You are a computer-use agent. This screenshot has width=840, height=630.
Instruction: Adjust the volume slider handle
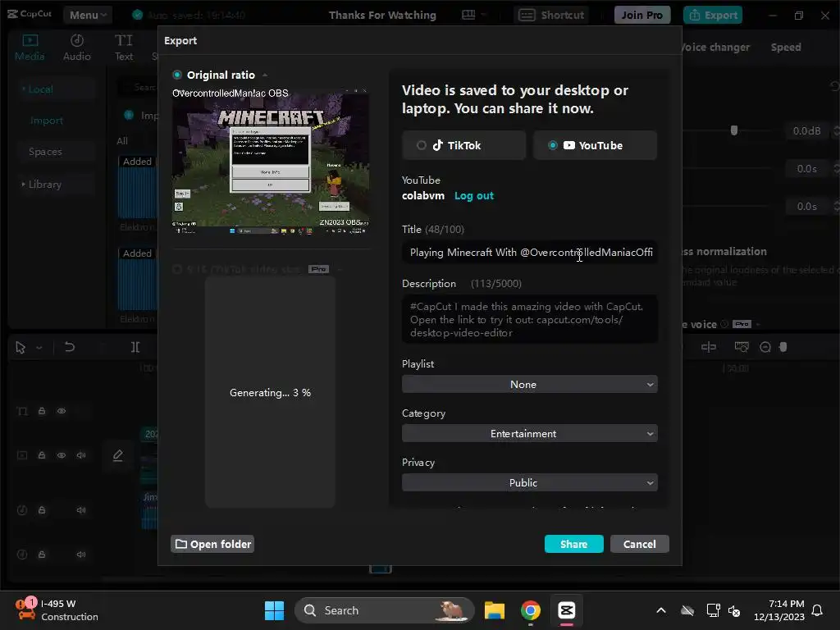click(x=734, y=130)
